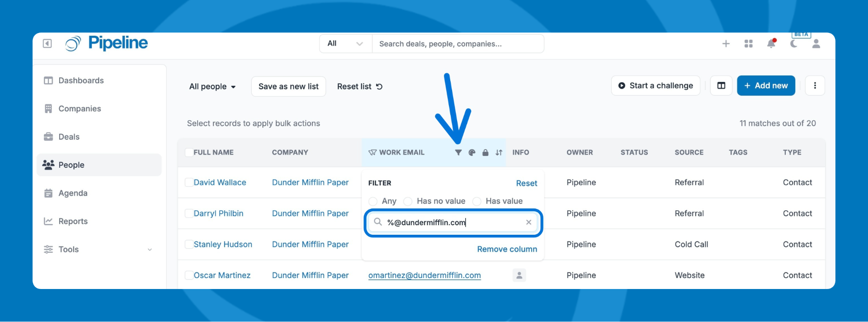Click the lock icon in Work Email header
Viewport: 868px width, 322px height.
click(485, 153)
